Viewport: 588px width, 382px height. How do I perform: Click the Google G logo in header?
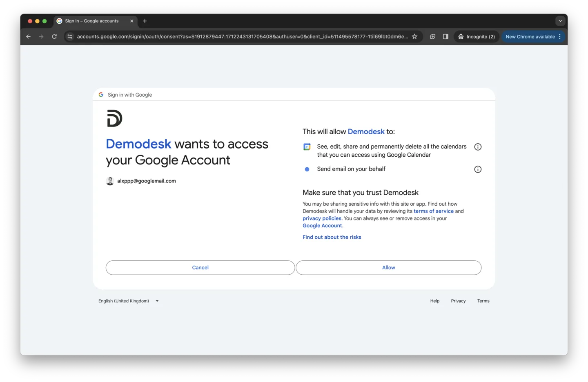[x=101, y=95]
